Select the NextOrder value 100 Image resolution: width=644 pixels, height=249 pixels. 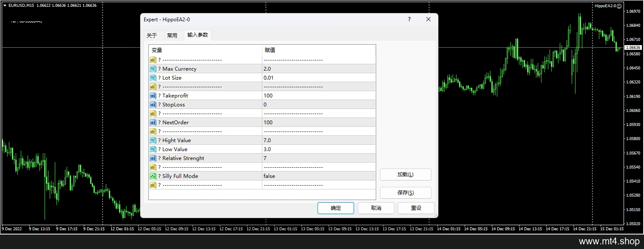pyautogui.click(x=319, y=123)
